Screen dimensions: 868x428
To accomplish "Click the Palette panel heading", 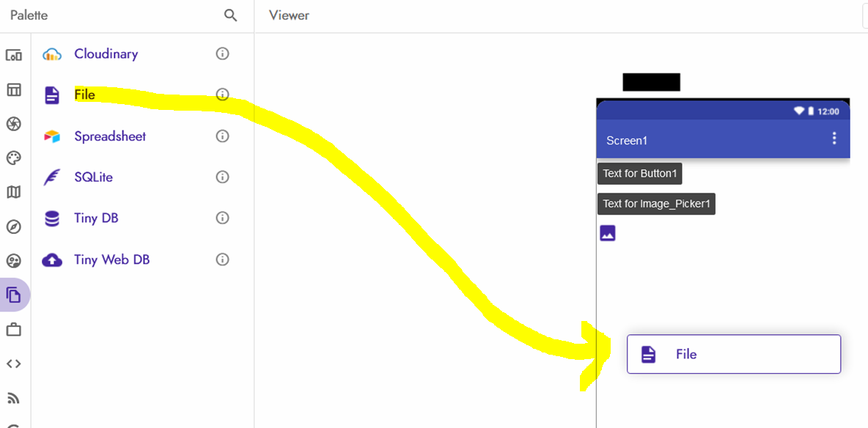I will click(29, 15).
